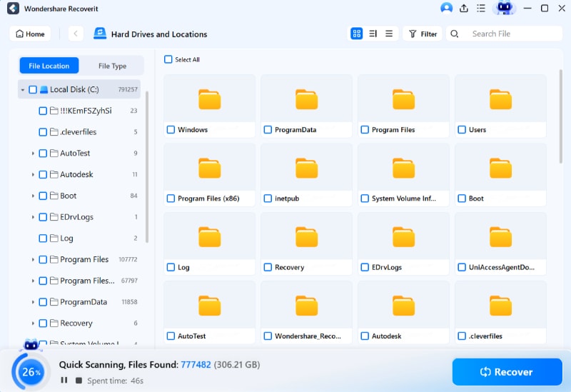The width and height of the screenshot is (571, 392).
Task: Open the AI robot assistant icon
Action: click(504, 8)
